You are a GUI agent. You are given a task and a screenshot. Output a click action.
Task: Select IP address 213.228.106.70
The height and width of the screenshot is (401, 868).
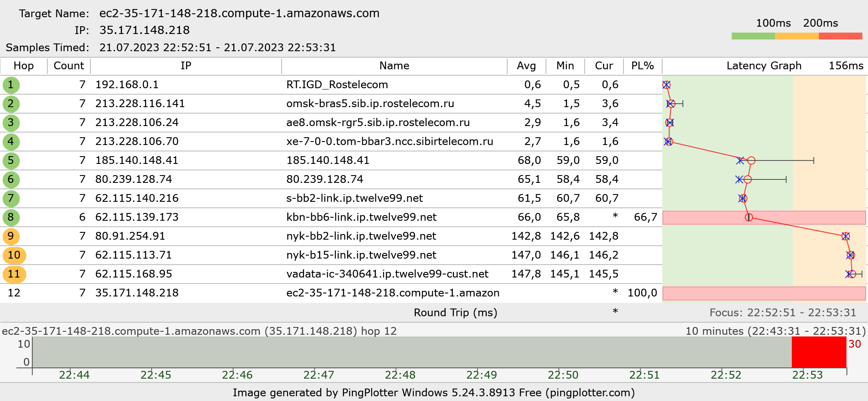point(137,142)
